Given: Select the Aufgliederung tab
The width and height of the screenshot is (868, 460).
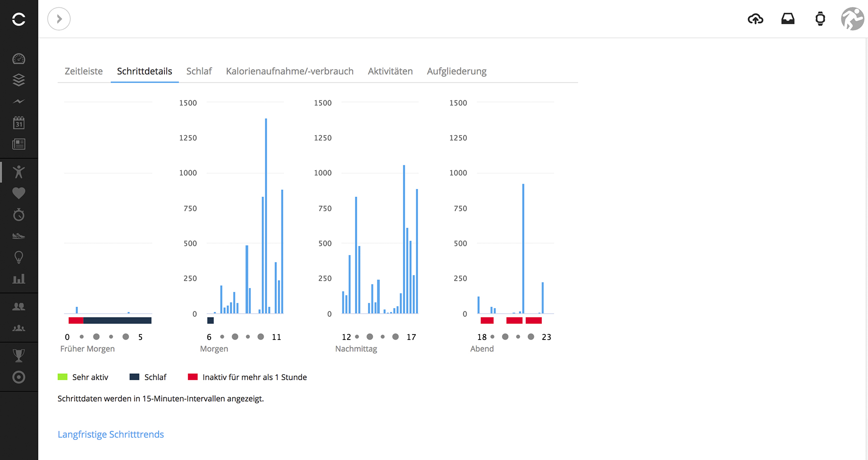Looking at the screenshot, I should click(x=456, y=71).
